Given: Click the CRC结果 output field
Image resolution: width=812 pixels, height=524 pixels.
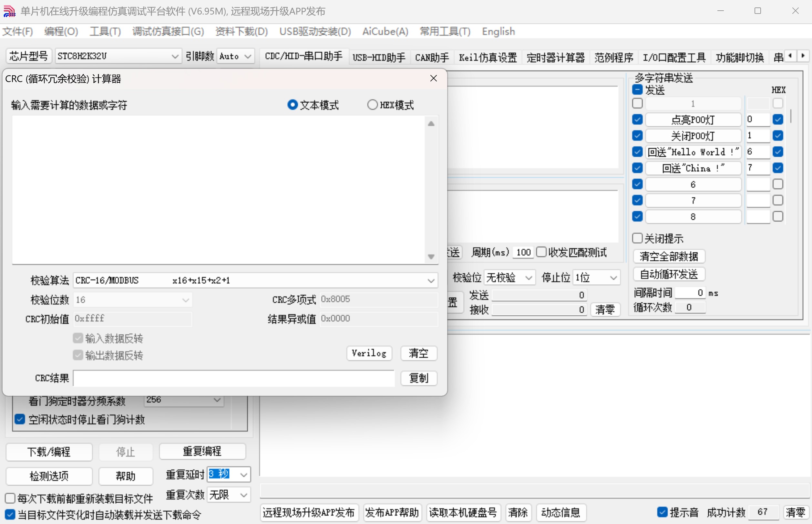Looking at the screenshot, I should click(234, 378).
